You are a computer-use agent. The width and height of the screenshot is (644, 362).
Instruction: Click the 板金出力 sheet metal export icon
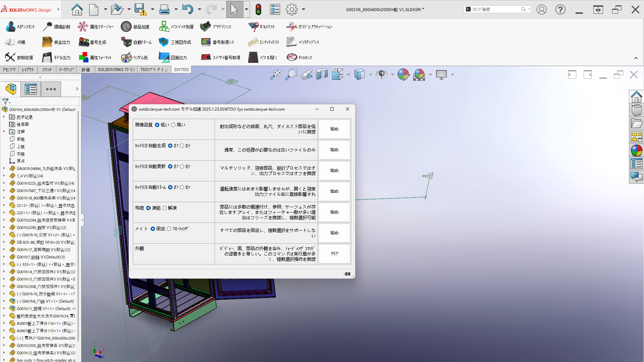[47, 42]
